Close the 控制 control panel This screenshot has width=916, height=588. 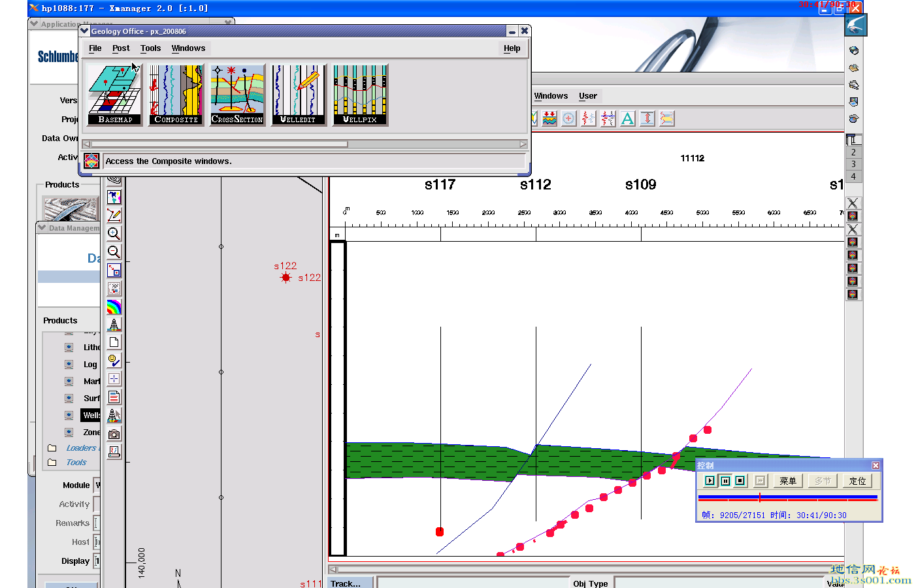(x=875, y=465)
